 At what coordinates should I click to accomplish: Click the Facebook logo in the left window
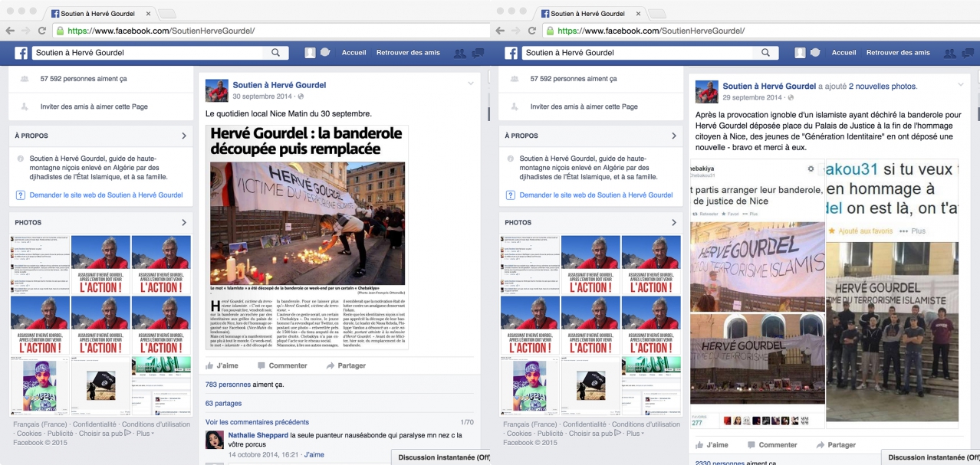point(21,53)
